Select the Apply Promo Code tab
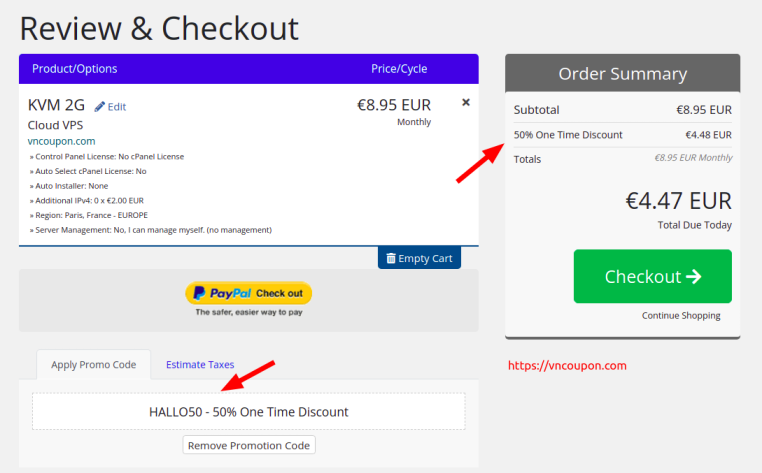Viewport: 762px width, 473px height. tap(93, 365)
